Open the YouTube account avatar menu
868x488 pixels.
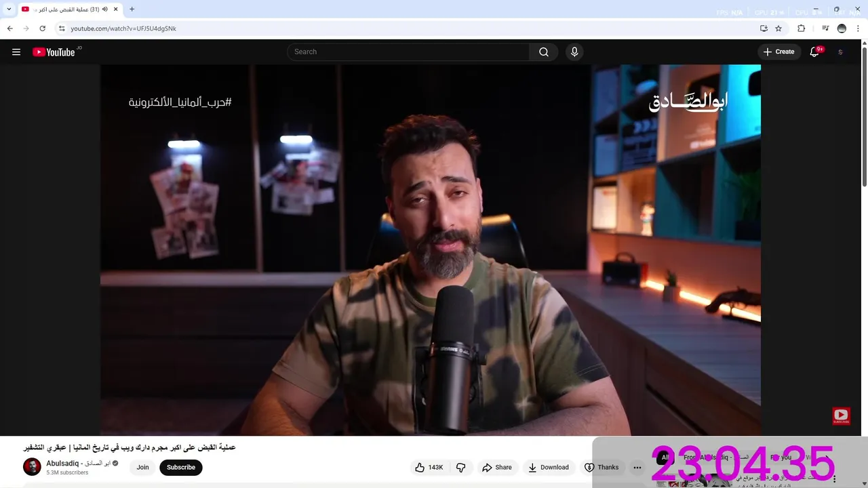840,52
